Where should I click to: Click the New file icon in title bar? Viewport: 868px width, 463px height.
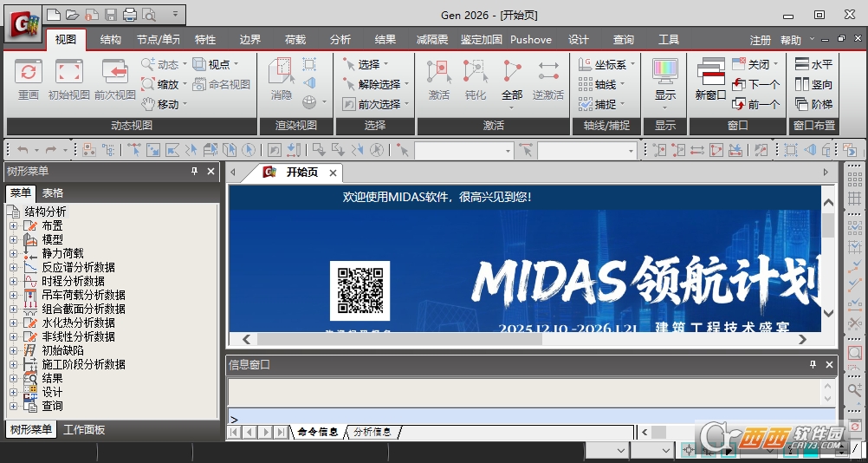53,15
